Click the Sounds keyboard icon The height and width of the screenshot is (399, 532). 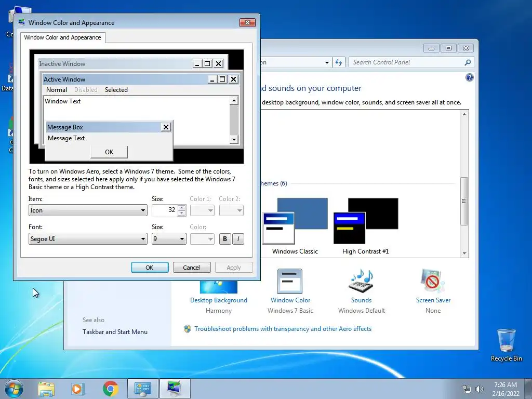[362, 281]
